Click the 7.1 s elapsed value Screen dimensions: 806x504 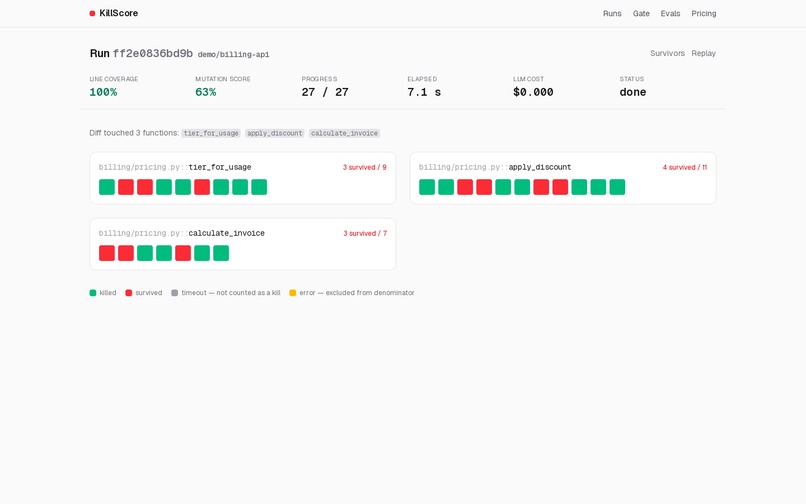click(x=424, y=92)
